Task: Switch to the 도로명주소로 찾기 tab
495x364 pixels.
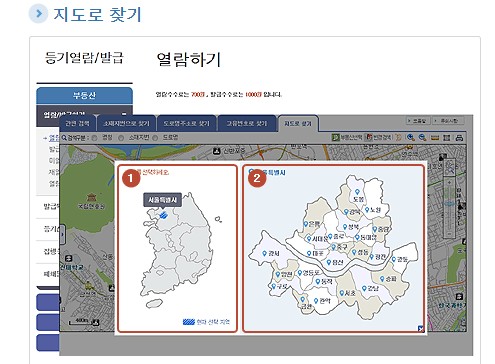Action: 186,123
